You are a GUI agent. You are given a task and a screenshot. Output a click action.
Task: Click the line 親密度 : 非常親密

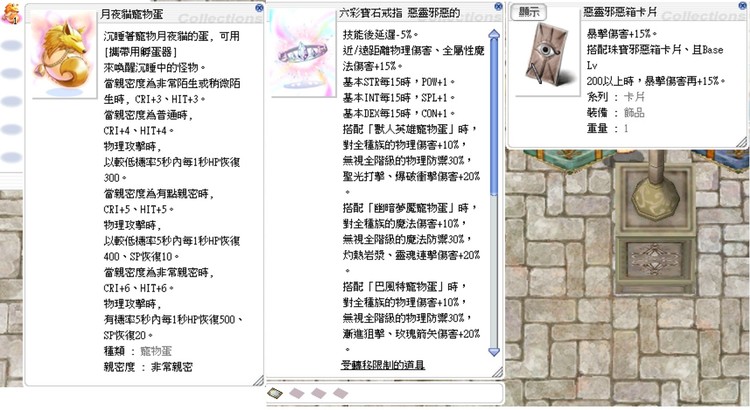pyautogui.click(x=148, y=367)
